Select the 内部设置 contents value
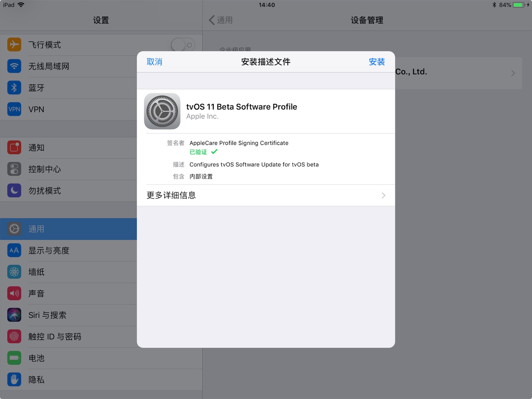Image resolution: width=532 pixels, height=399 pixels. 201,177
